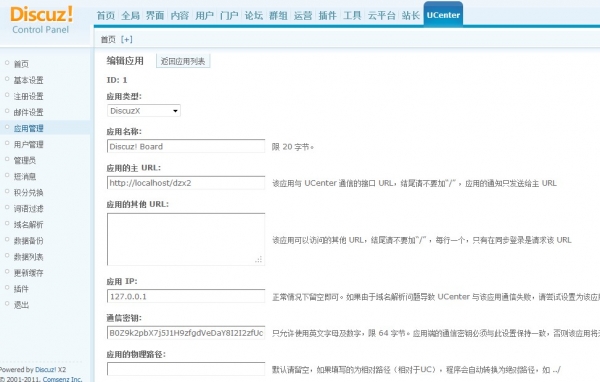Viewport: 600px width, 382px height.
Task: Open the 群组 top navigation tab
Action: pos(278,16)
